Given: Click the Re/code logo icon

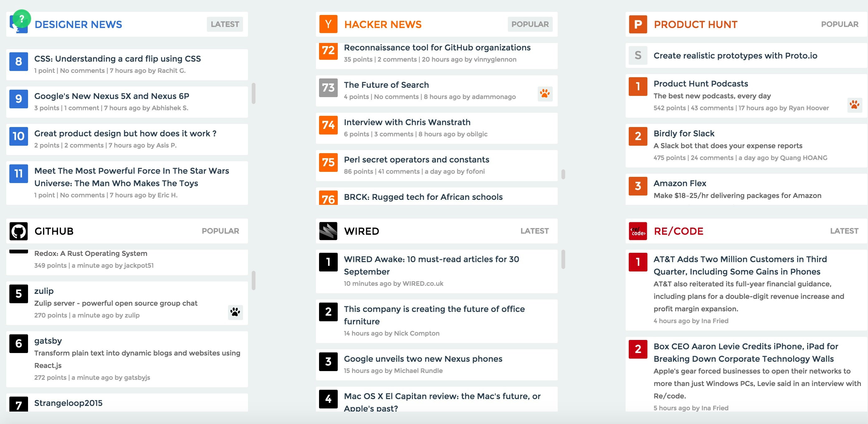Looking at the screenshot, I should click(x=637, y=231).
